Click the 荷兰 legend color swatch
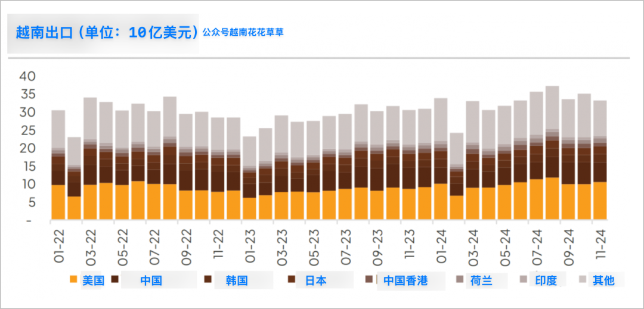The height and width of the screenshot is (309, 644). pos(460,279)
